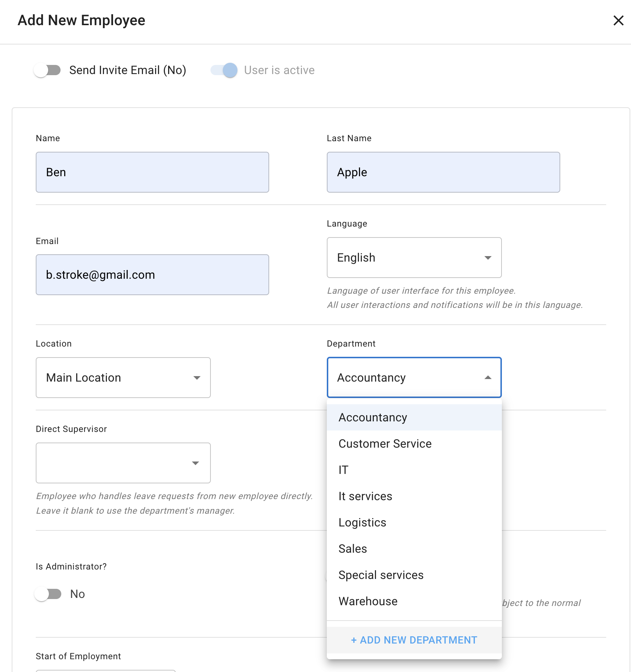Viewport: 631px width, 672px height.
Task: Select Warehouse department option
Action: (368, 601)
